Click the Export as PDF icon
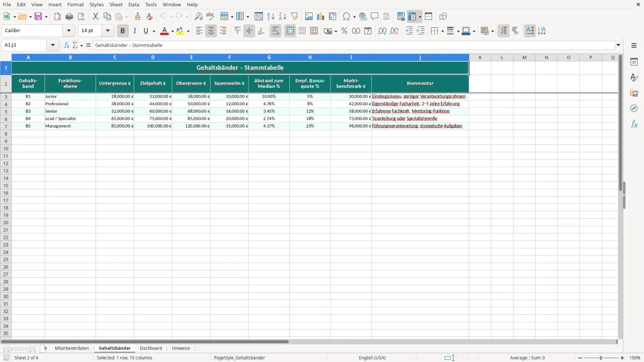Screen dimensions: 644x362 [x=57, y=17]
